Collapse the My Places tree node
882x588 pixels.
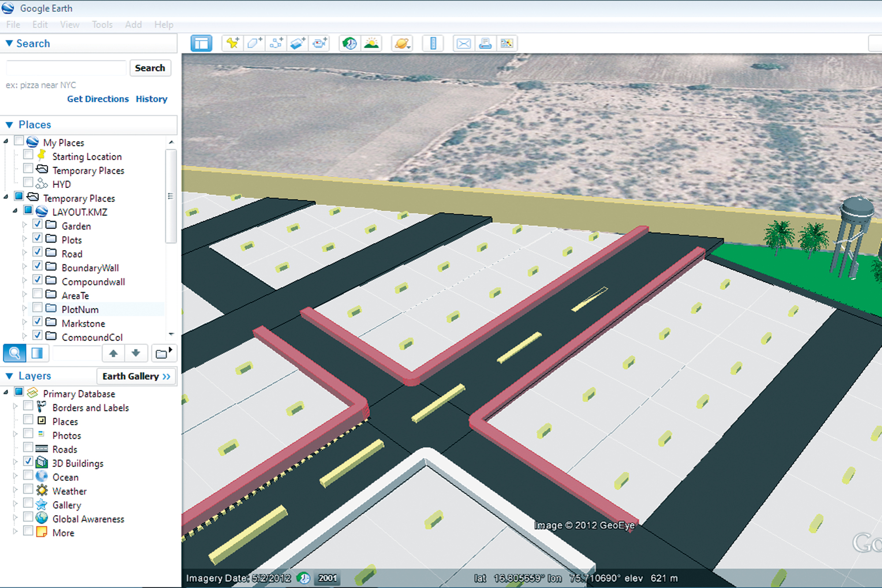tap(6, 141)
